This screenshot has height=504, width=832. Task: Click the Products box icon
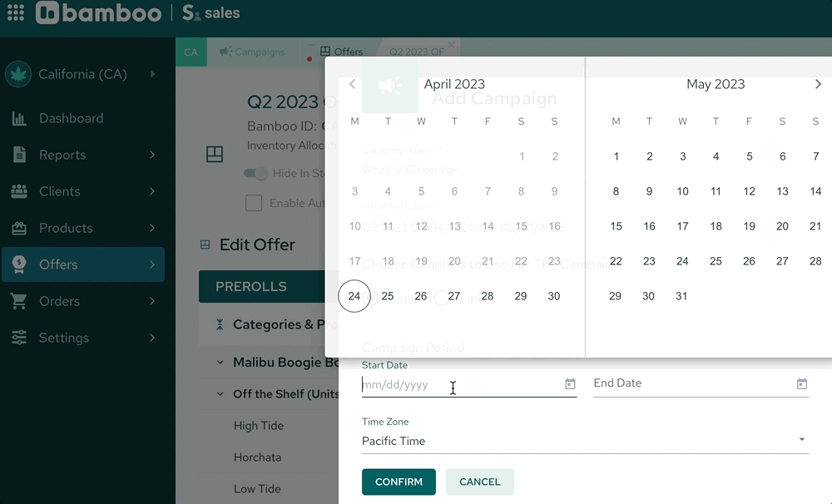click(x=19, y=228)
